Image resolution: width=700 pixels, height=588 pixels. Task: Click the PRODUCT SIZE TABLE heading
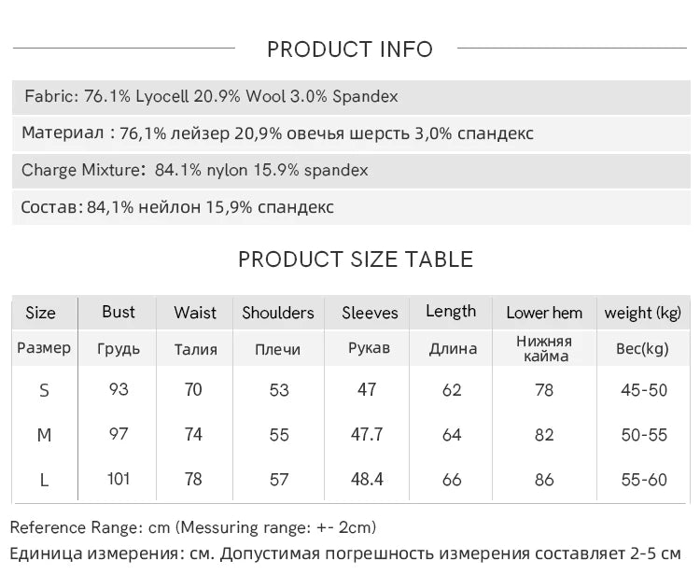click(x=356, y=259)
